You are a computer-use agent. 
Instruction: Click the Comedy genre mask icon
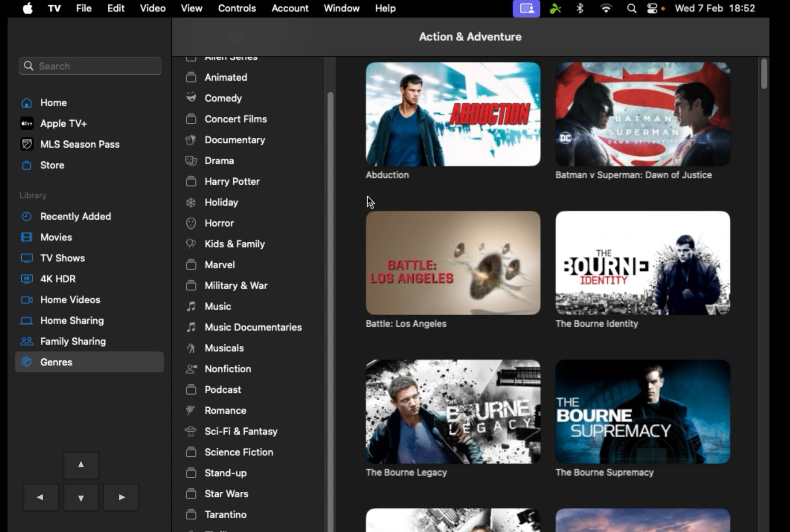[x=191, y=98]
